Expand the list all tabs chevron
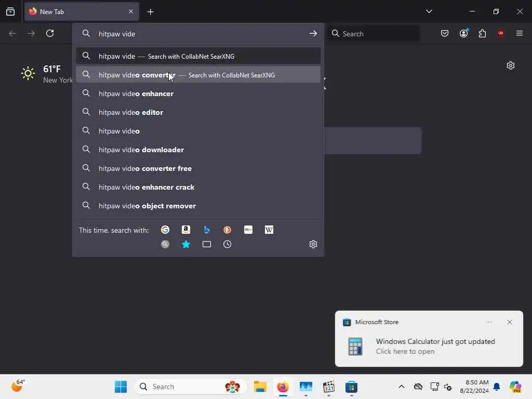532x399 pixels. point(429,11)
